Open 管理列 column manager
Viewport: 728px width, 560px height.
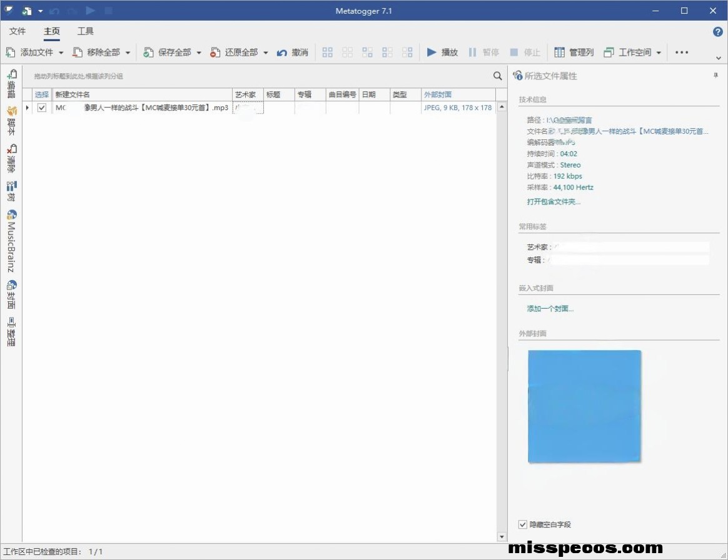tap(574, 52)
